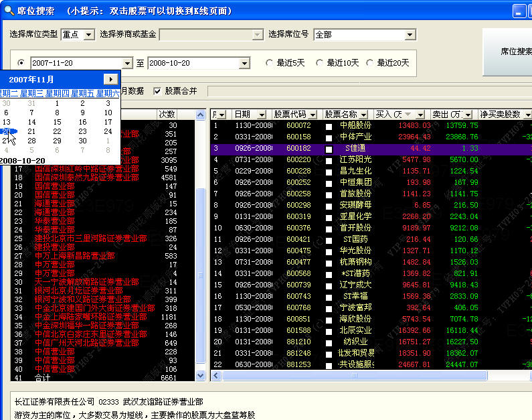Click the magnifier icon in title bar

point(7,10)
